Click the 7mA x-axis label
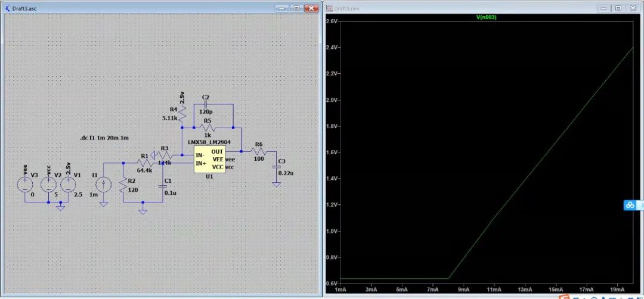Image resolution: width=644 pixels, height=299 pixels. (433, 289)
